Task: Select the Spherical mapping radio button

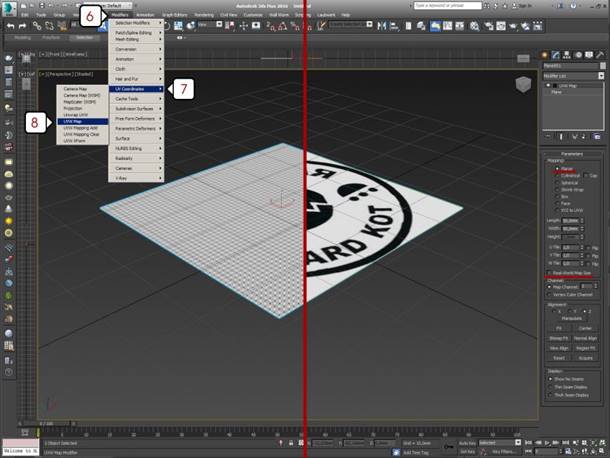Action: click(557, 183)
